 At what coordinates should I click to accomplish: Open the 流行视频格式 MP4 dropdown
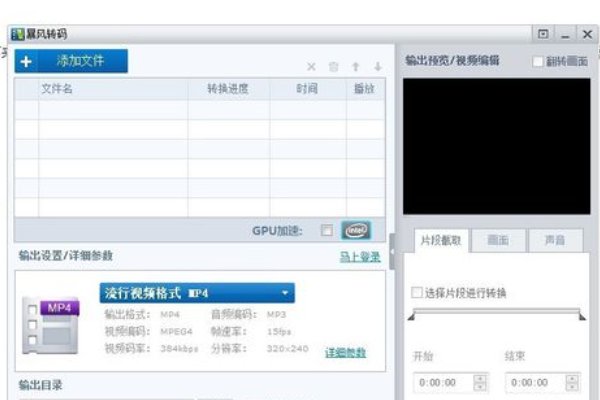tap(197, 293)
